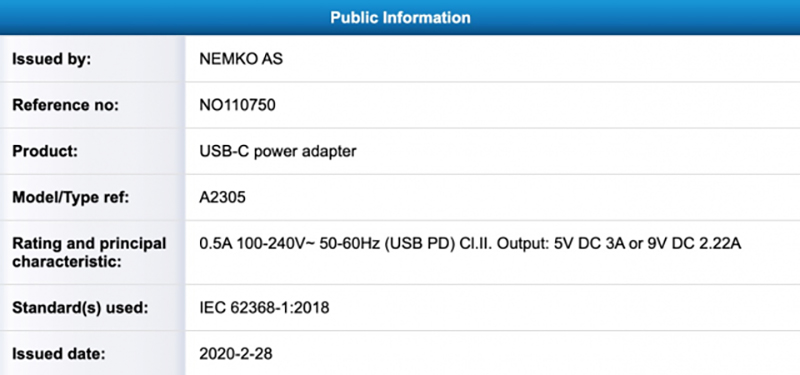Click the 0.5A 100-240V rating text
Viewport: 800px width, 375px height.
click(257, 244)
